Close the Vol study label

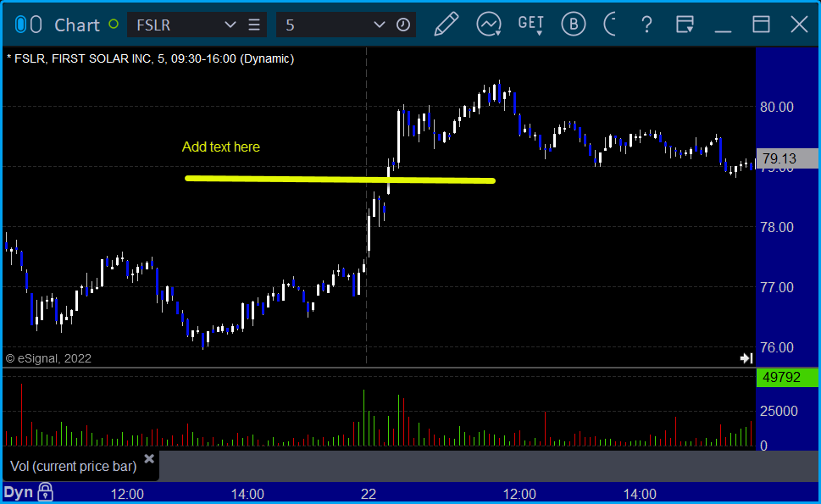coord(149,458)
